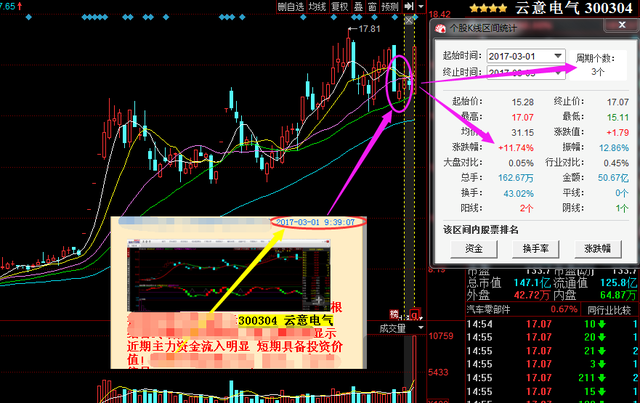
Task: Click the 43.02% 换手 value
Action: click(518, 194)
